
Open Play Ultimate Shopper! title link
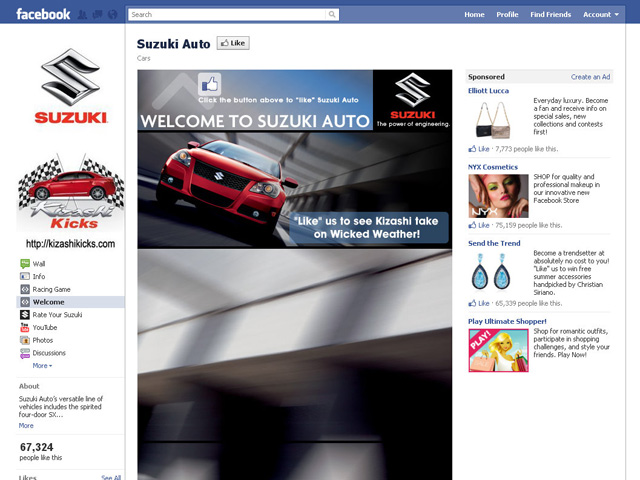click(507, 321)
